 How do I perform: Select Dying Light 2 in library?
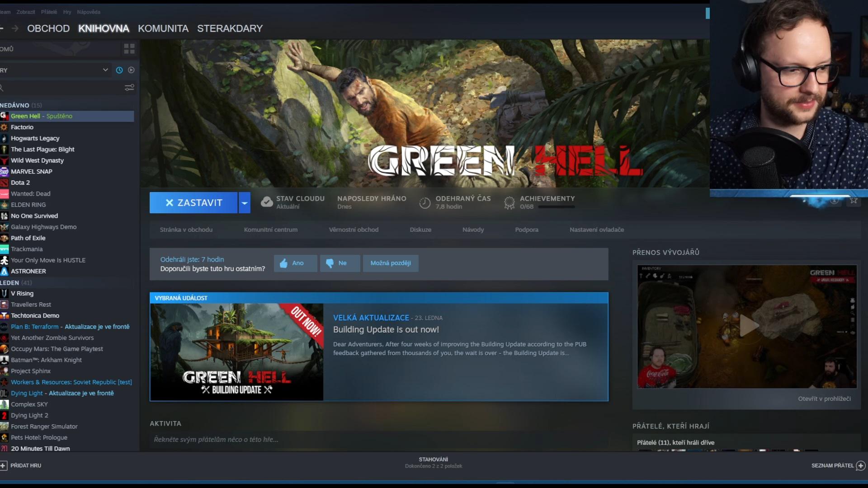pos(29,415)
